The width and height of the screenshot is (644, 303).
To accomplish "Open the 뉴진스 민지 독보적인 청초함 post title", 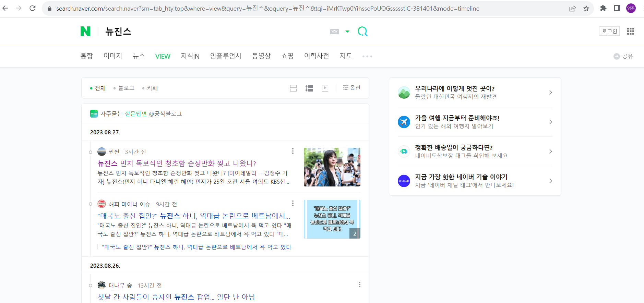I will pos(177,163).
